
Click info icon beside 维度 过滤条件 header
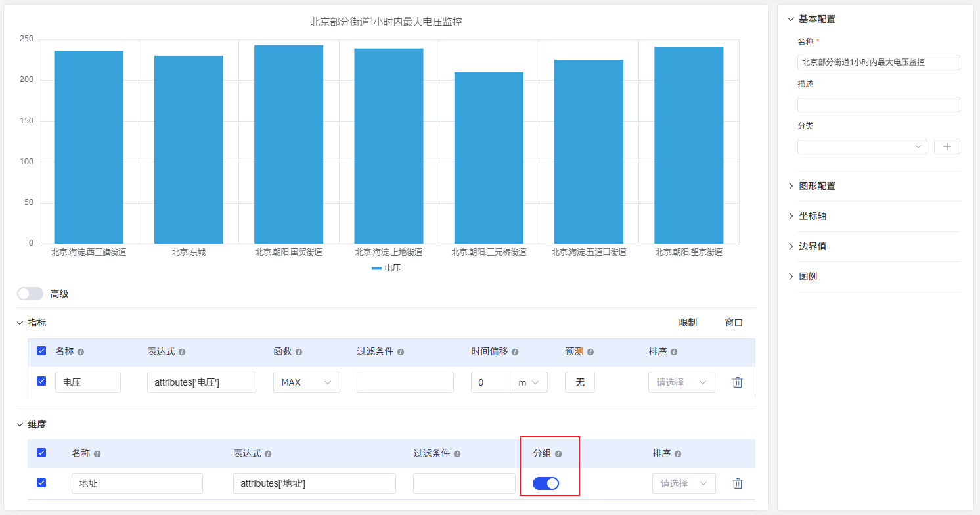coord(457,454)
